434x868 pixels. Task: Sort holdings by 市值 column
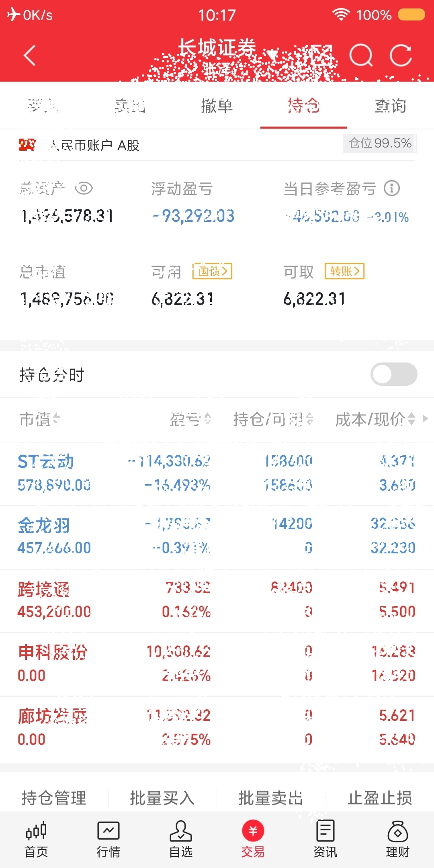click(x=40, y=419)
